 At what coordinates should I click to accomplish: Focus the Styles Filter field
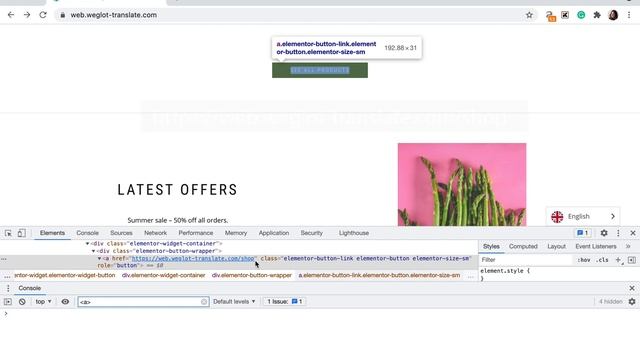click(526, 260)
